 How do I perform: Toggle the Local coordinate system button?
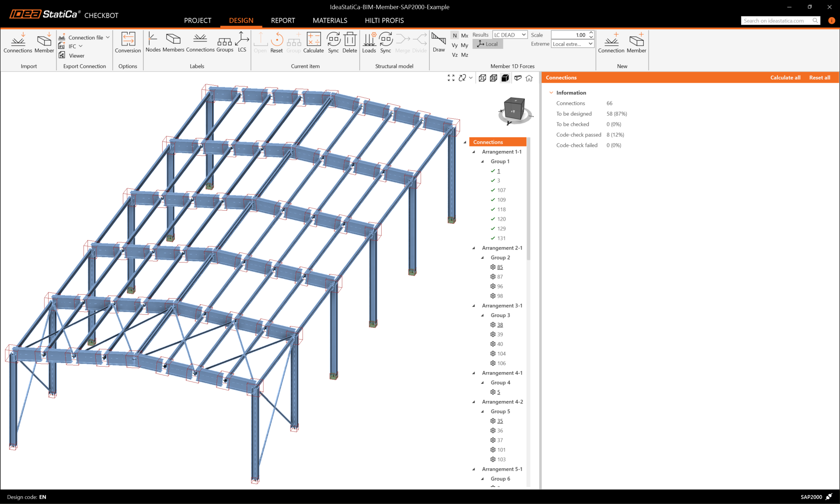tap(488, 44)
